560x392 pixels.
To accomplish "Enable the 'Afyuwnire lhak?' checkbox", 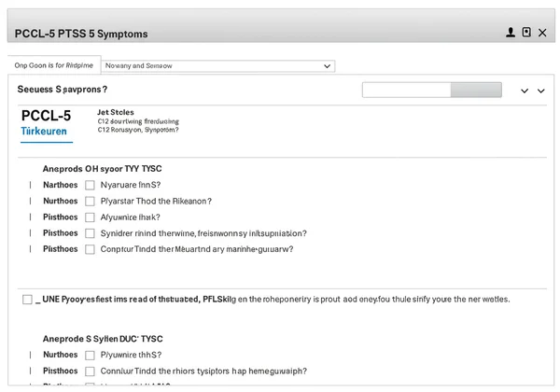I will (91, 217).
